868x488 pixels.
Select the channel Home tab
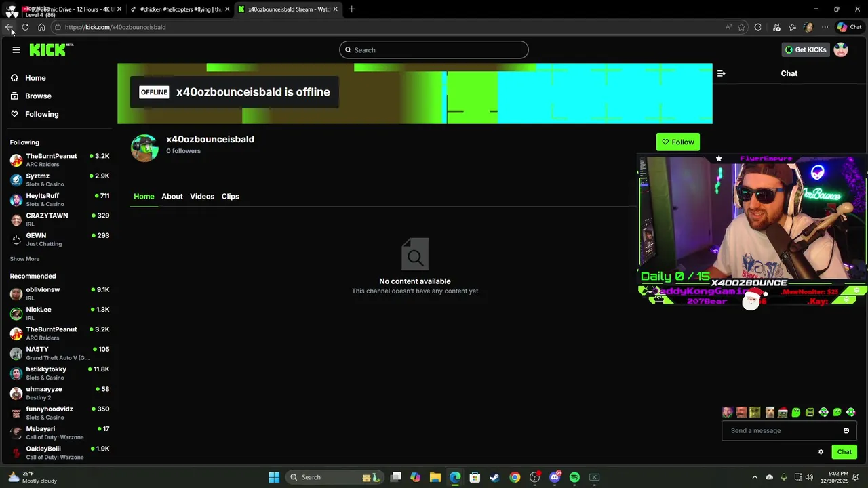tap(144, 196)
